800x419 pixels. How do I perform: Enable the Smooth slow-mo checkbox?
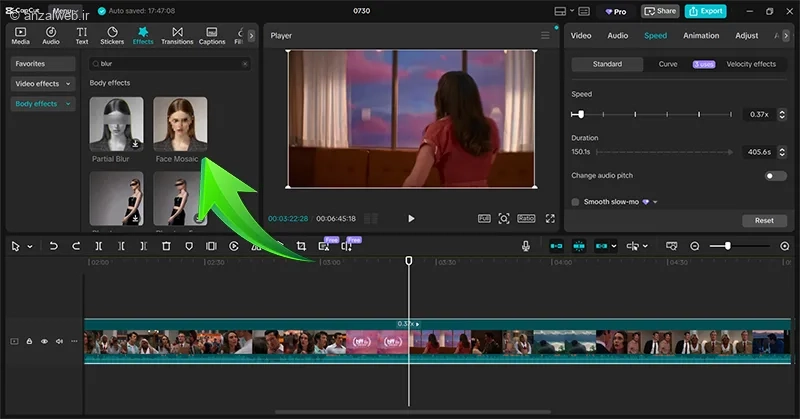click(575, 202)
